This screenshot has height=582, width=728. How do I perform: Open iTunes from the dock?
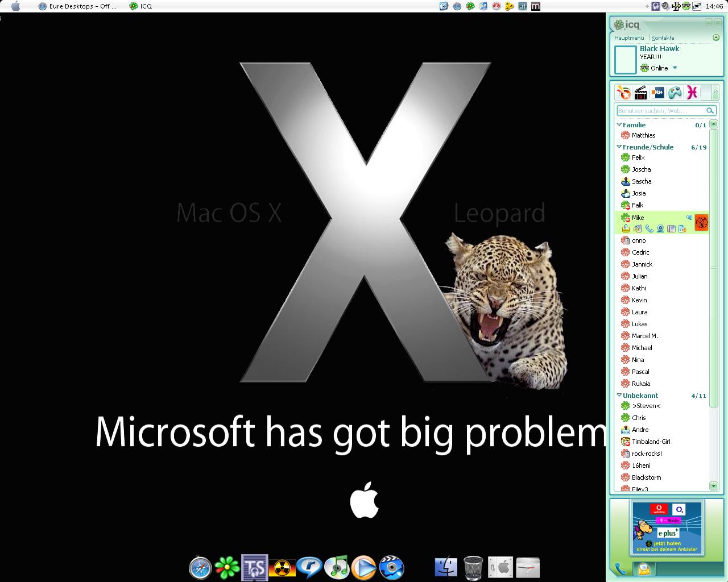[337, 567]
